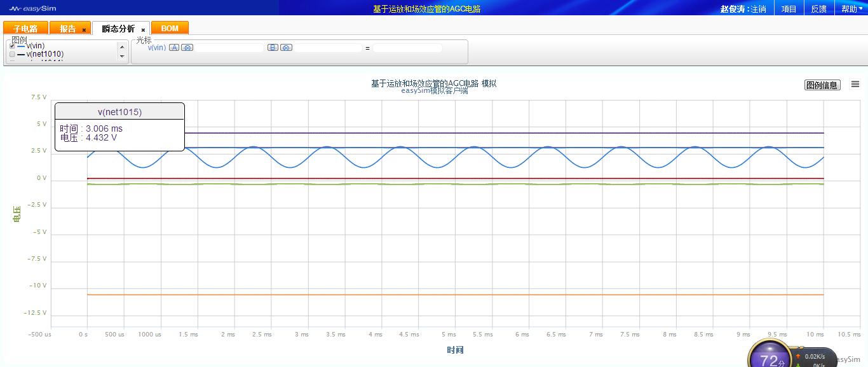
Task: Open the BOM tab
Action: (170, 29)
